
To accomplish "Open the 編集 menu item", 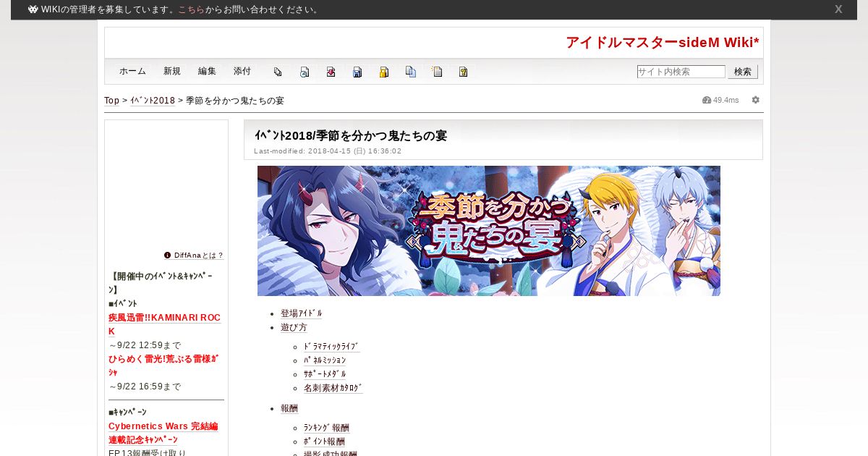I will point(207,71).
